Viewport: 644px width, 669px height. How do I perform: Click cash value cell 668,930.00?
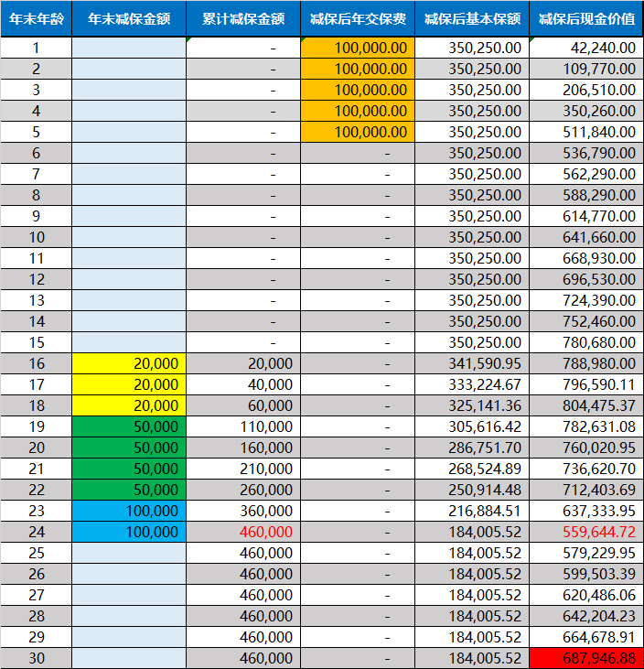pyautogui.click(x=586, y=258)
